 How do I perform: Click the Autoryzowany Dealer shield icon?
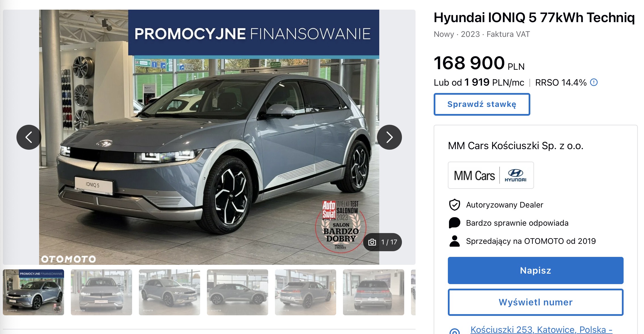pos(454,205)
